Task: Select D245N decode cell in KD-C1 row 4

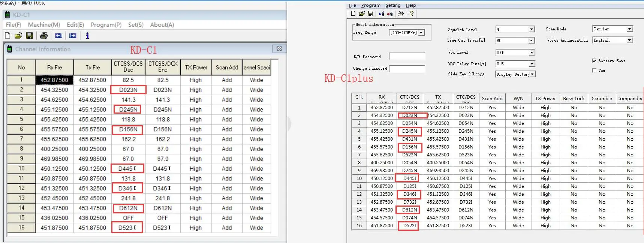Action: click(128, 109)
